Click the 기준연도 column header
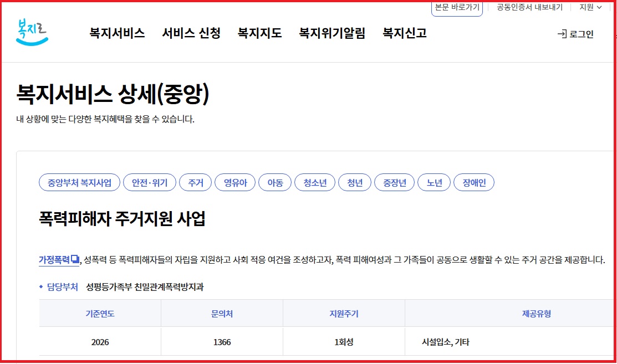Screen dimensions: 617x364 pos(100,313)
